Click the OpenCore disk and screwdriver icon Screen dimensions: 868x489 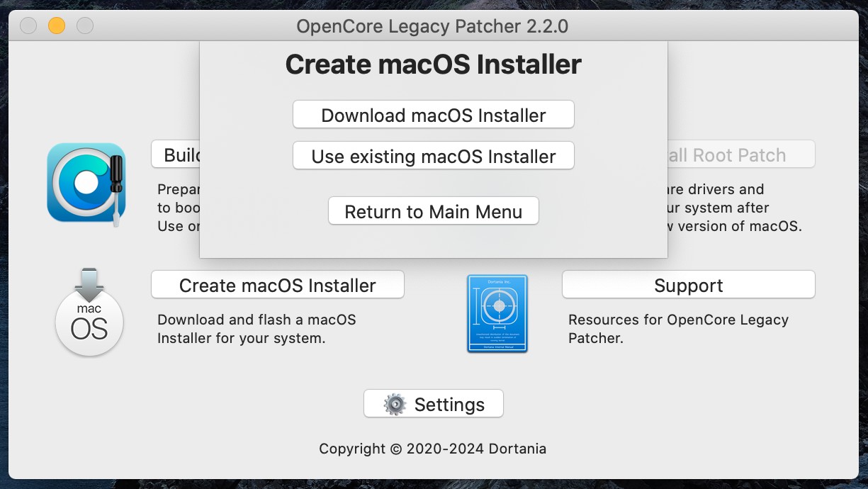pos(86,184)
